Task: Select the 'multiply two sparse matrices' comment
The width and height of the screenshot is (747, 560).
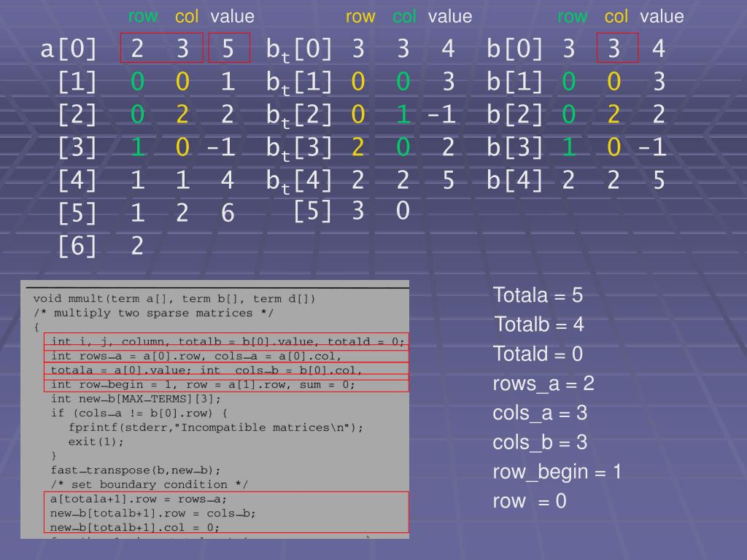Action: 153,314
